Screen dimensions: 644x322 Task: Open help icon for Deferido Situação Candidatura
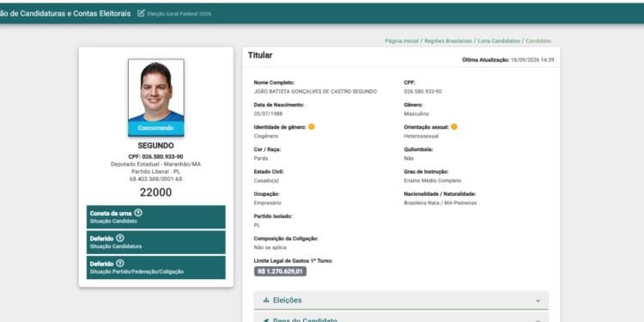coord(120,238)
